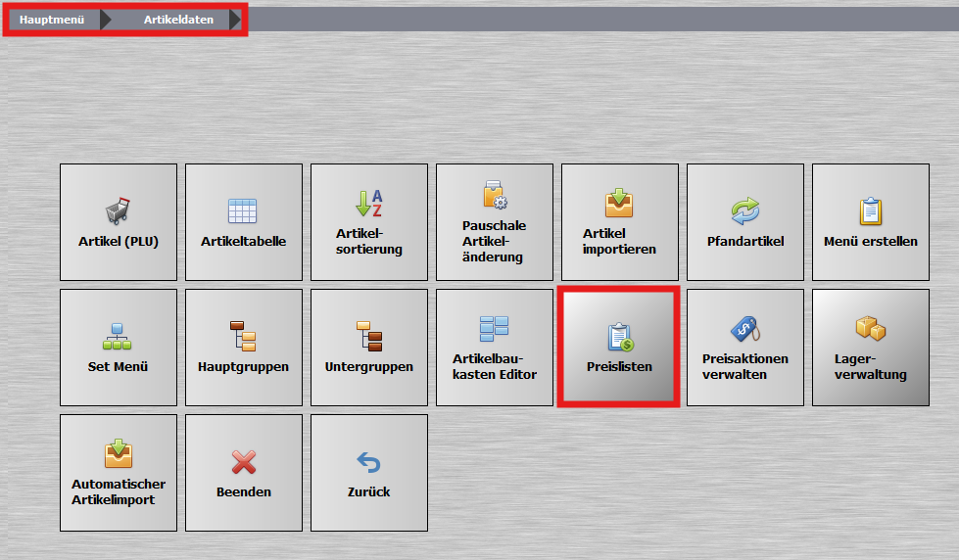The image size is (959, 560).
Task: Go to Hauptmenü in the breadcrumb
Action: (52, 20)
